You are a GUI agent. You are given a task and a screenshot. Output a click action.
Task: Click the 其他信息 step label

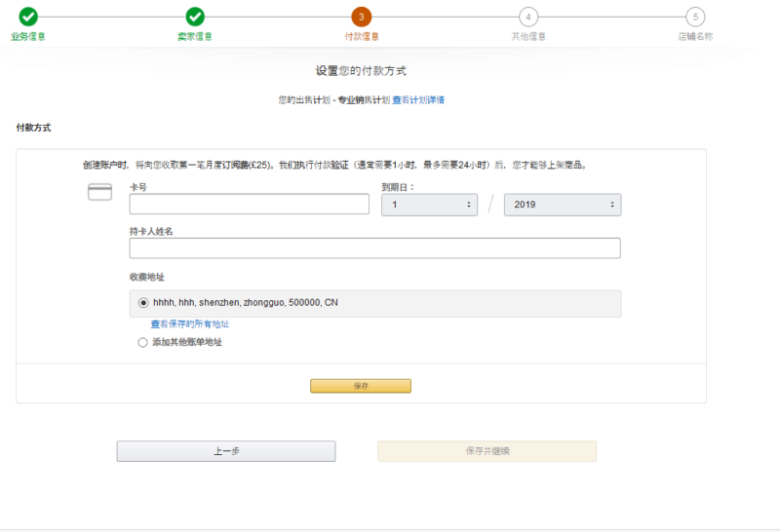(x=528, y=36)
